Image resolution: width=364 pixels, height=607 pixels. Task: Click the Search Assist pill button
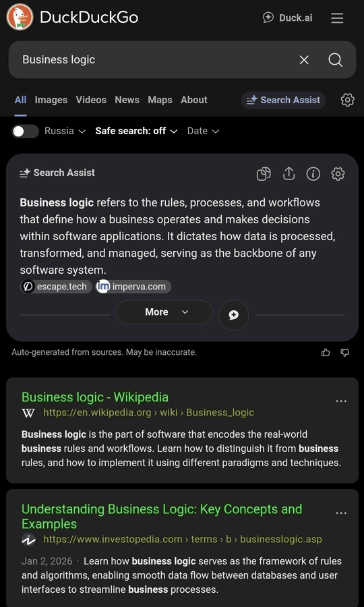click(283, 100)
